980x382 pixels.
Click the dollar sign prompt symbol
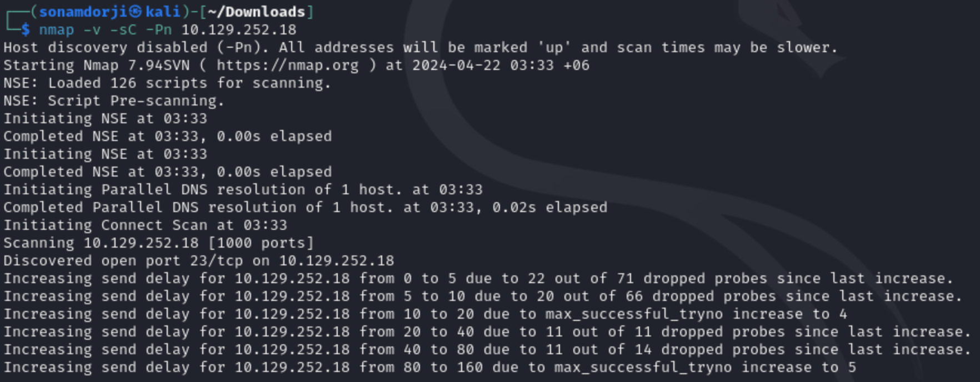click(x=26, y=29)
